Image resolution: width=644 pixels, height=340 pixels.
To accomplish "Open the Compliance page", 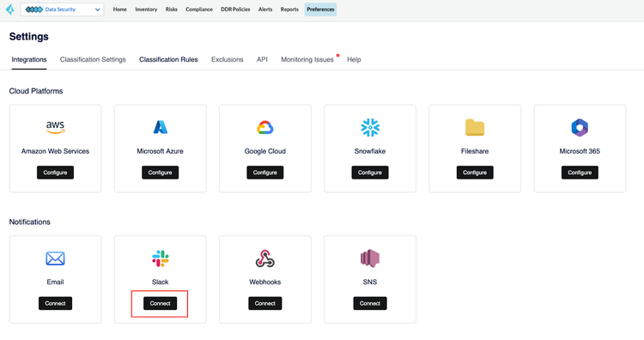I will (199, 9).
